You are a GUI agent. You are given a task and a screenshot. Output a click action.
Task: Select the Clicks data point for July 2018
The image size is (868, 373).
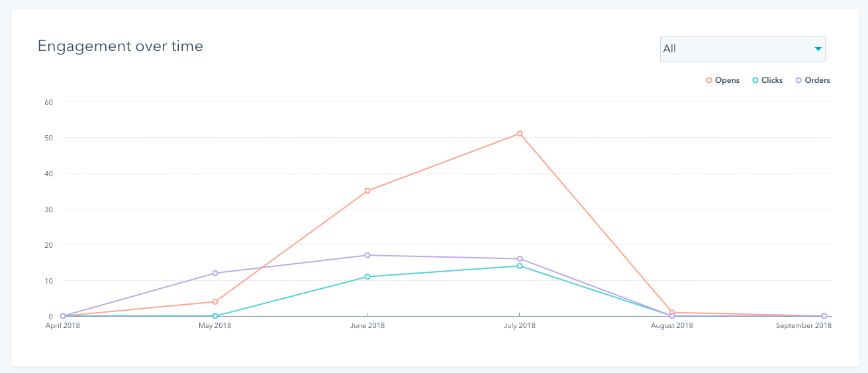tap(520, 266)
